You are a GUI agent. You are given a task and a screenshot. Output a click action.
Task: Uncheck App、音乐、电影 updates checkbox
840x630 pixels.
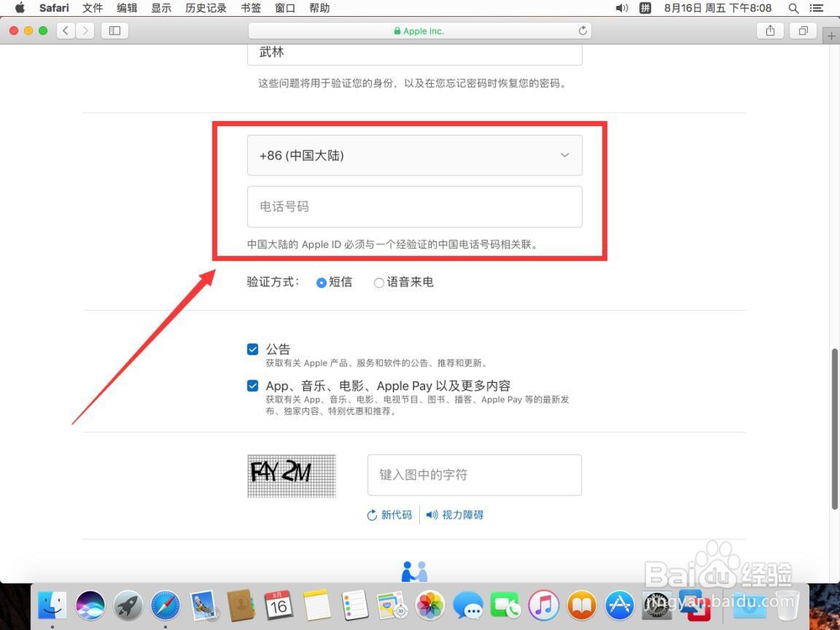pyautogui.click(x=253, y=386)
